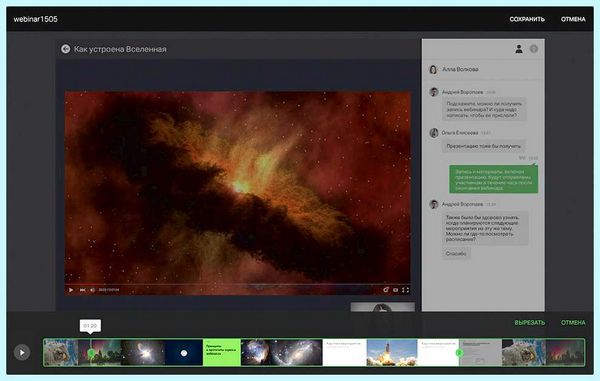Click Алла Волкова avatar in chat panel
The width and height of the screenshot is (600, 381).
click(x=433, y=69)
